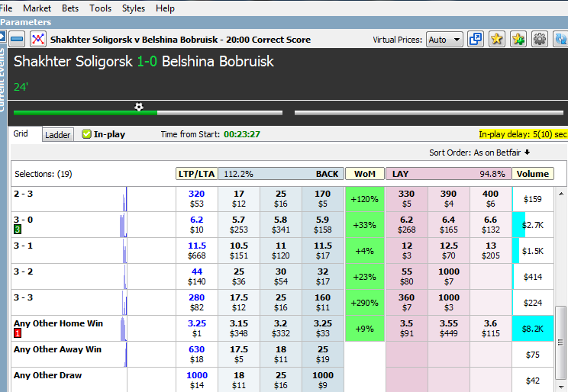This screenshot has width=568, height=392.
Task: Click the +290% WoM cell for 3 - 3
Action: pyautogui.click(x=365, y=302)
